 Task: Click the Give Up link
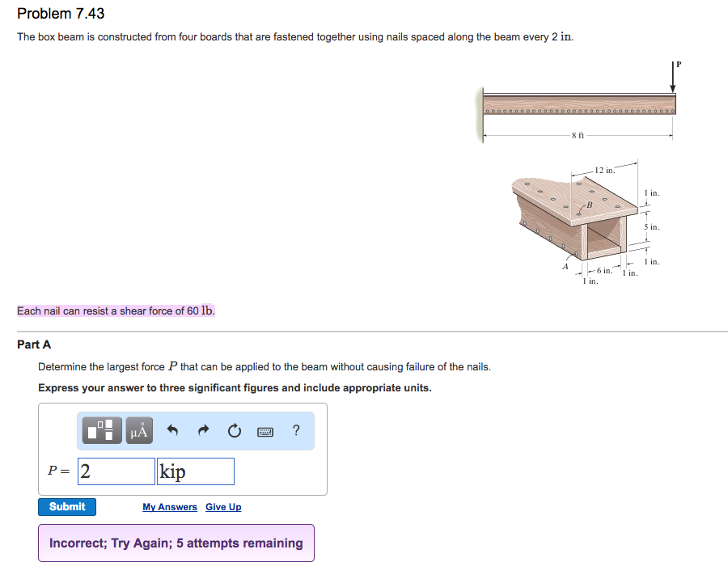click(x=223, y=506)
